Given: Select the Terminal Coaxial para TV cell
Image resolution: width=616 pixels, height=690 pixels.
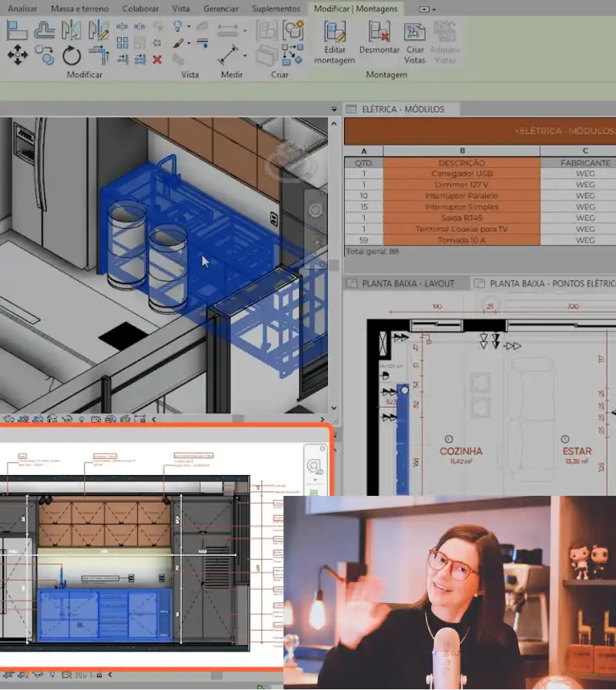Looking at the screenshot, I should pos(461,229).
